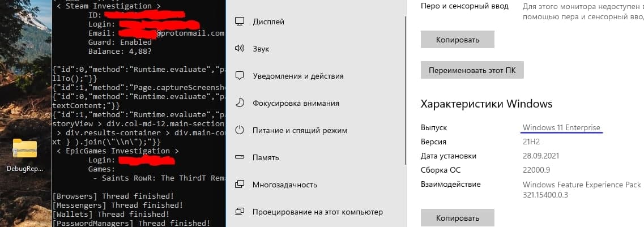Click the Характеристики Windows heading
Viewport: 644px width, 227px height.
486,104
